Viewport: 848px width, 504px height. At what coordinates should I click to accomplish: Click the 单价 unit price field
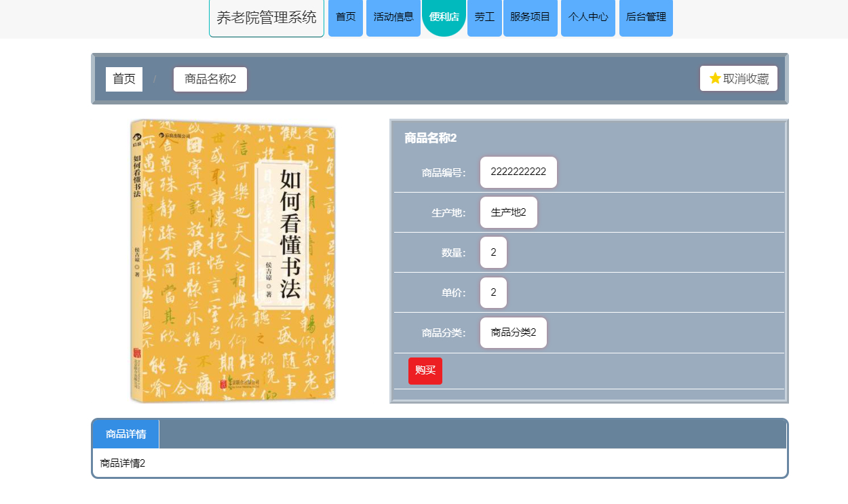pyautogui.click(x=493, y=292)
